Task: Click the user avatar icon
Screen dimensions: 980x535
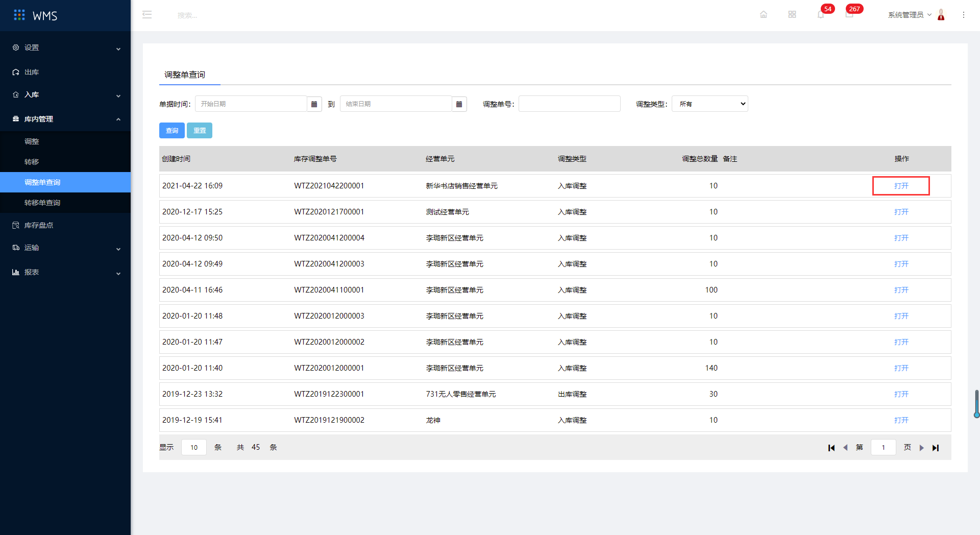Action: pyautogui.click(x=941, y=15)
